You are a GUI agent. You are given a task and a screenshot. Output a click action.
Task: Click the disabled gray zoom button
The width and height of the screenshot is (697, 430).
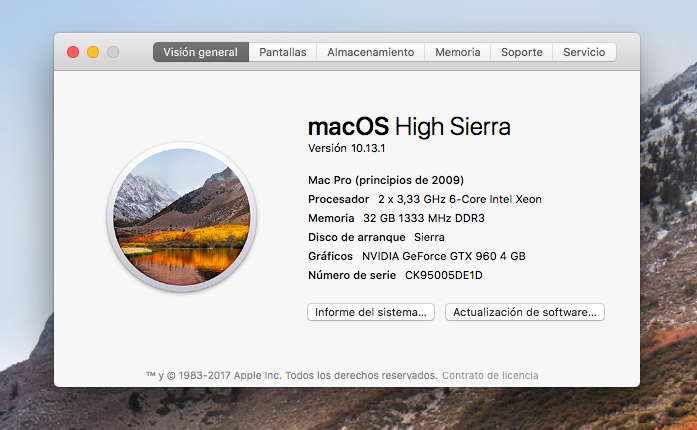(x=113, y=52)
